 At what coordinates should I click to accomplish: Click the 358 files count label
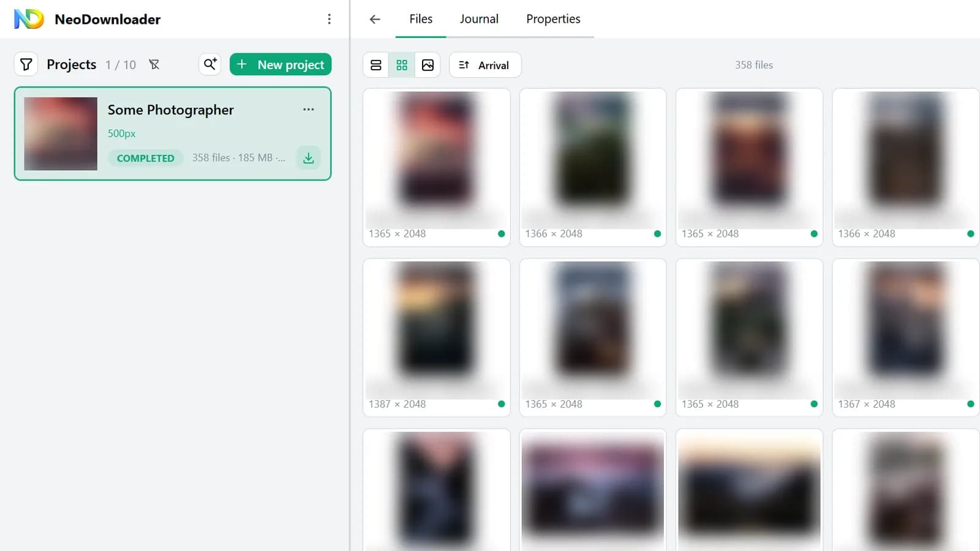click(x=754, y=65)
